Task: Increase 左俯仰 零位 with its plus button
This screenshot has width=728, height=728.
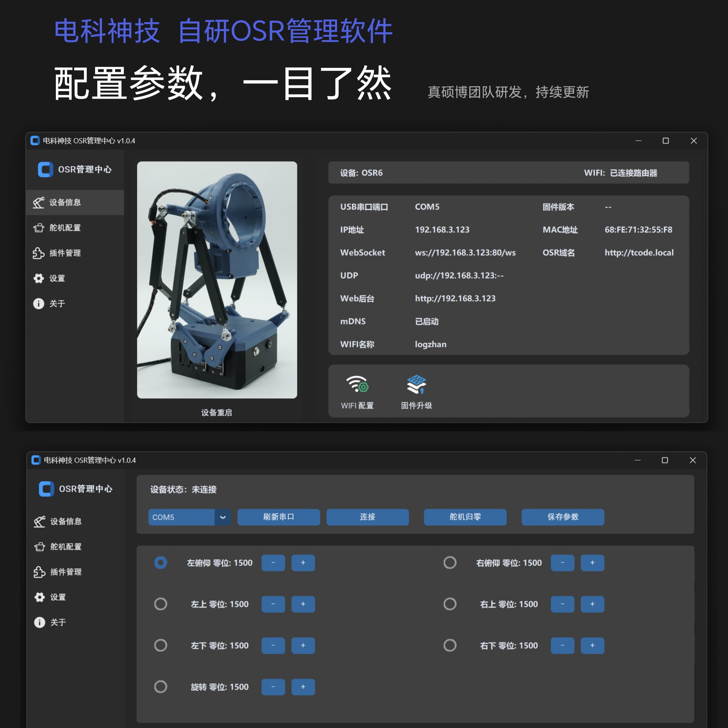Action: click(x=303, y=563)
